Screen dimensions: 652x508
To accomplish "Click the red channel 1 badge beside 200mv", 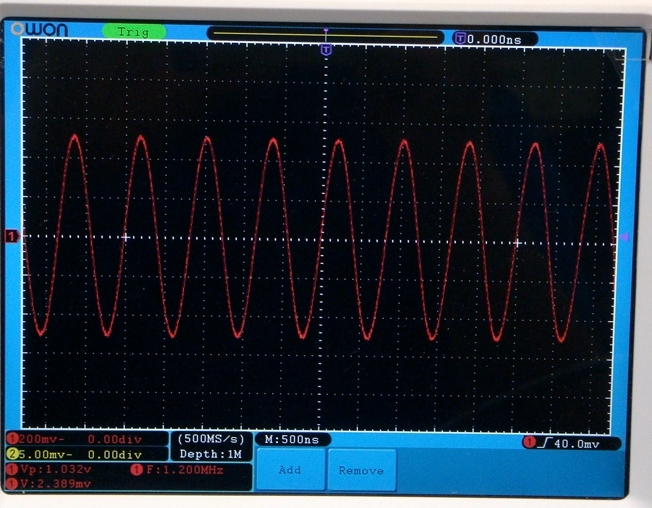I will click(12, 439).
